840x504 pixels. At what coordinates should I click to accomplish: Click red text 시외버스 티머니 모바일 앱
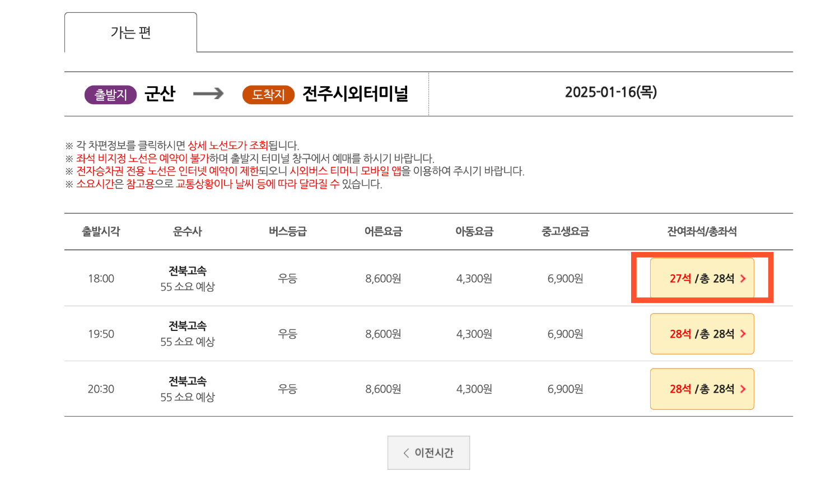click(x=346, y=171)
